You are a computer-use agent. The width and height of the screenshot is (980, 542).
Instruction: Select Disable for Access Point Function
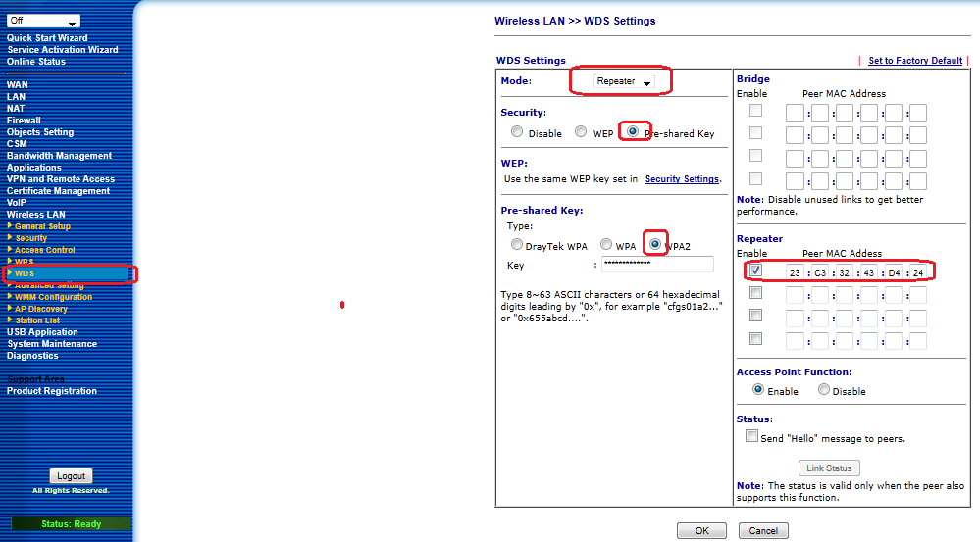pyautogui.click(x=823, y=390)
